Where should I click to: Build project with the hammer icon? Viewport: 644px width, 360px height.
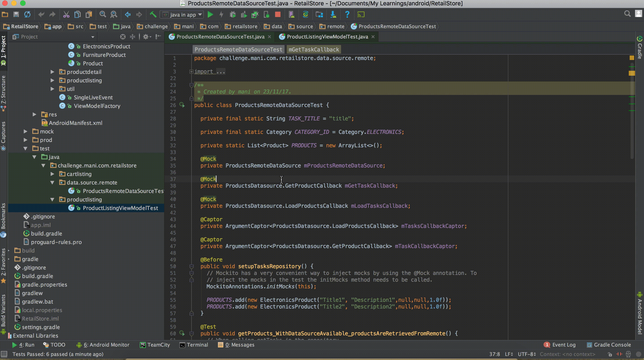coord(153,15)
